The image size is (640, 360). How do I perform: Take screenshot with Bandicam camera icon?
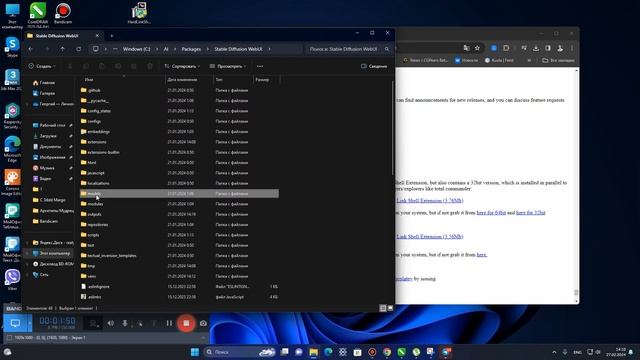coord(203,323)
